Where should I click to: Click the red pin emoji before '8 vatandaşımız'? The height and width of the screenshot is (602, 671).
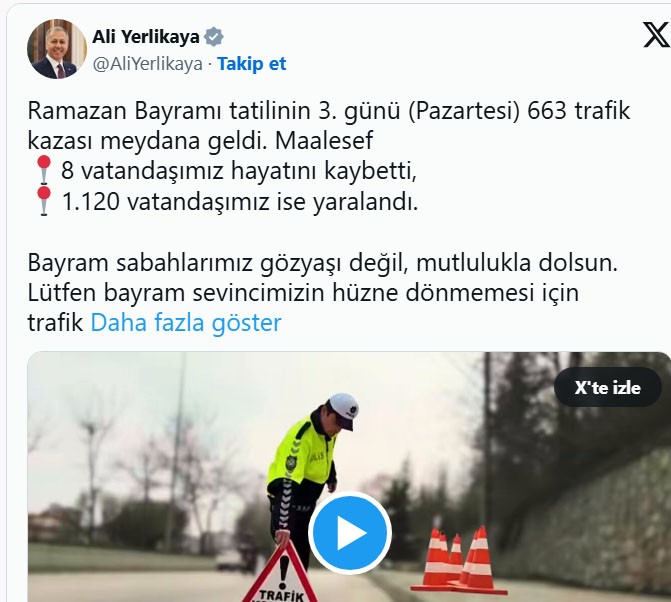point(44,170)
